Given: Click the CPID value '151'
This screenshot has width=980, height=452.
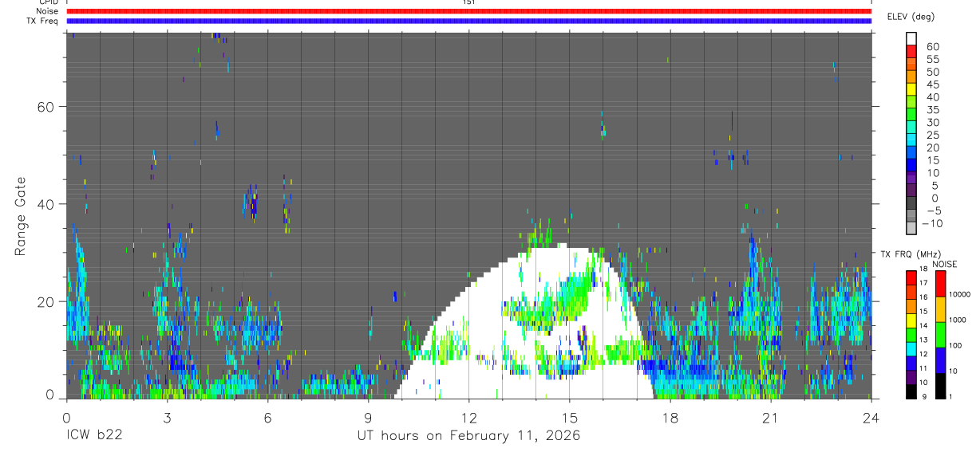Looking at the screenshot, I should click(x=468, y=2).
